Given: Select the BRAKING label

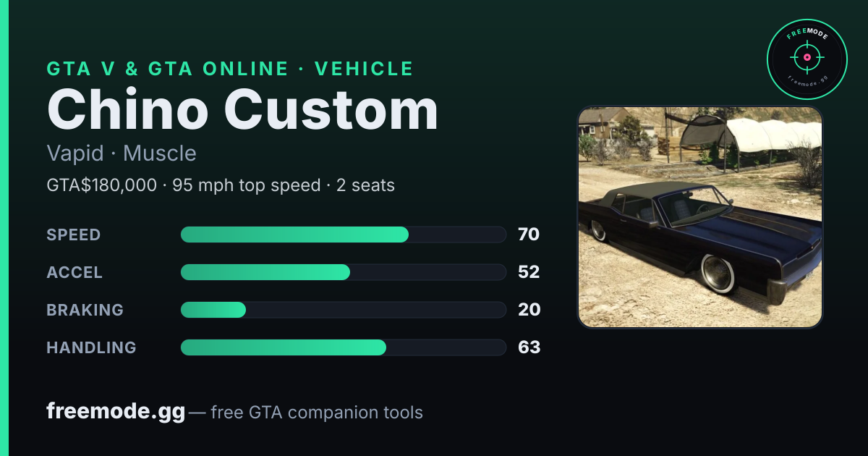Looking at the screenshot, I should point(85,310).
